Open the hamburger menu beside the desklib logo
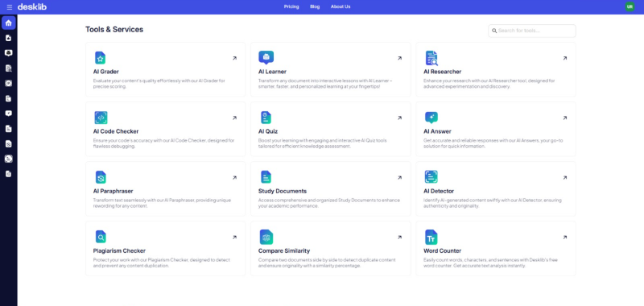The image size is (644, 306). [10, 7]
